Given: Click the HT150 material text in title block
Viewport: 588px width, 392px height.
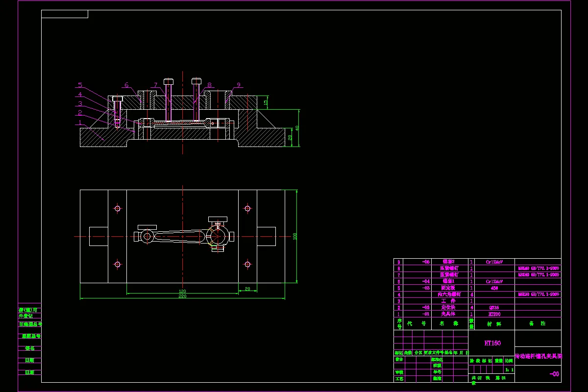Looking at the screenshot, I should click(492, 343).
